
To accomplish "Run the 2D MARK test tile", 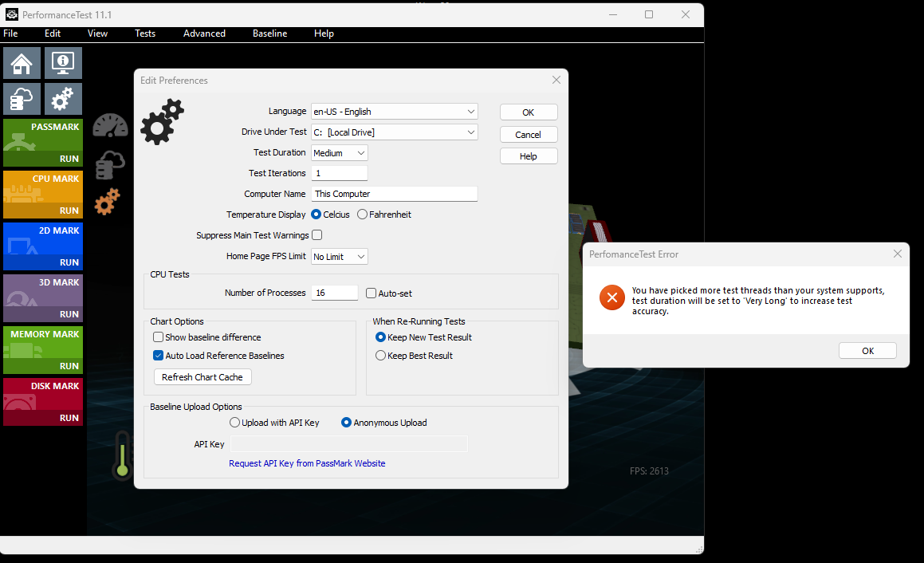I will click(x=43, y=246).
